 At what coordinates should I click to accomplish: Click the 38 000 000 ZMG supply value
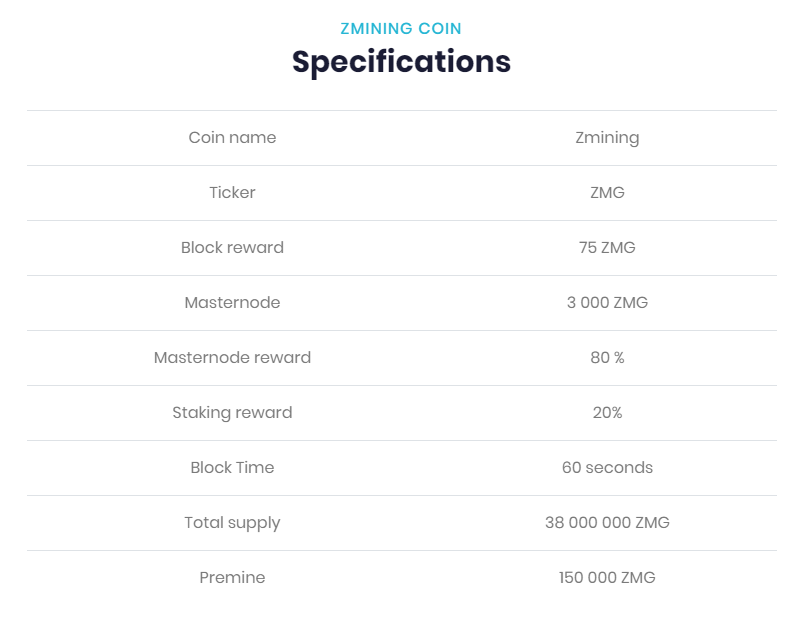[607, 522]
